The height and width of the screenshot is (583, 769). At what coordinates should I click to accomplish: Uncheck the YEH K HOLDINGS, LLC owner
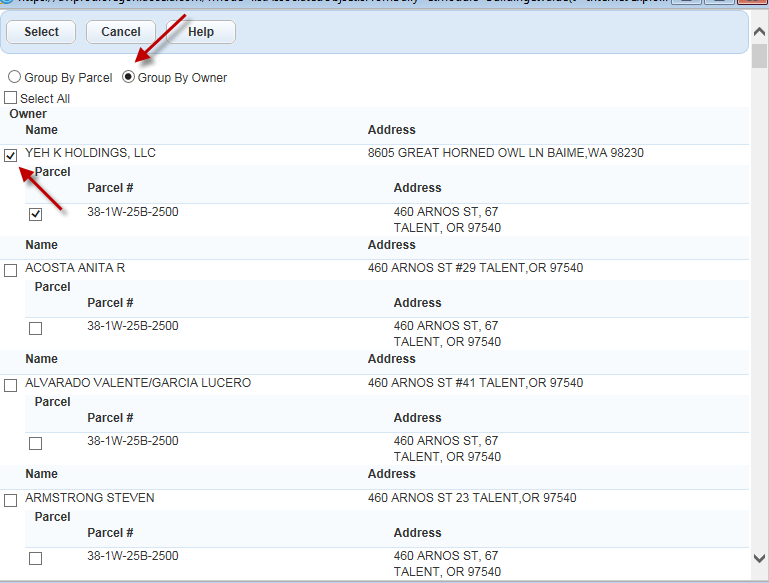pyautogui.click(x=11, y=155)
